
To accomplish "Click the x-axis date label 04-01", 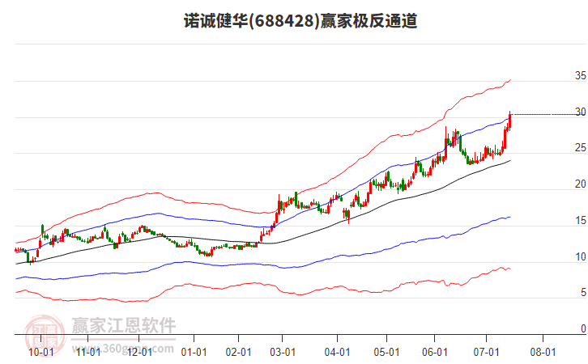I will pos(337,353).
